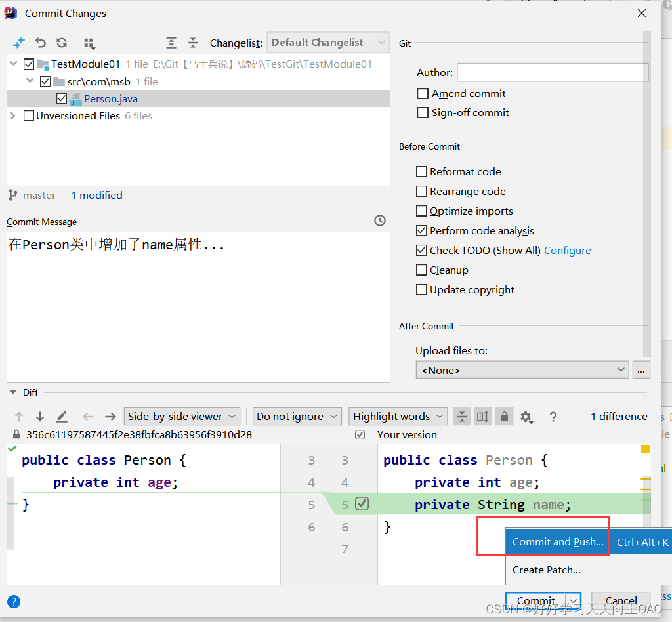The height and width of the screenshot is (622, 672).
Task: Enable Rearrange code checkbox
Action: (x=421, y=191)
